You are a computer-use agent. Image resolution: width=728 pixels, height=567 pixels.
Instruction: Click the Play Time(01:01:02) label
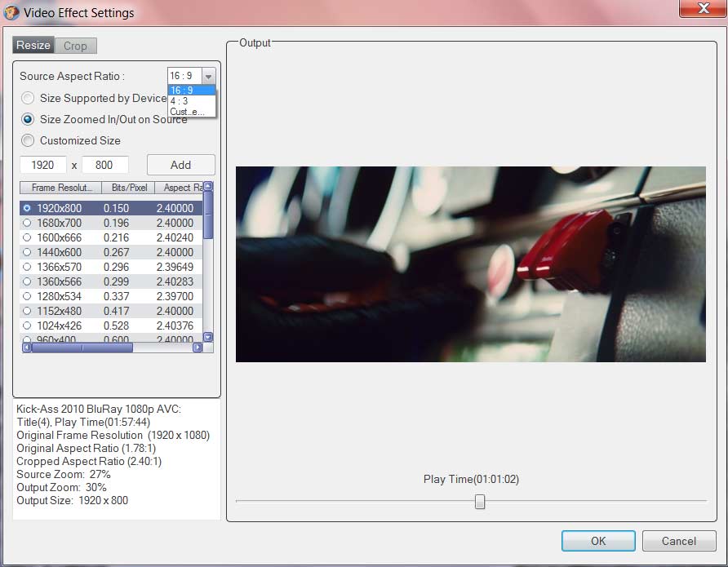(471, 480)
